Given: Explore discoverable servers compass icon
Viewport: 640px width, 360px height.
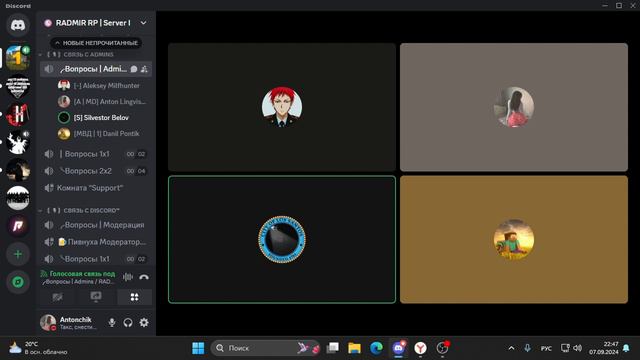Looking at the screenshot, I should 18,282.
